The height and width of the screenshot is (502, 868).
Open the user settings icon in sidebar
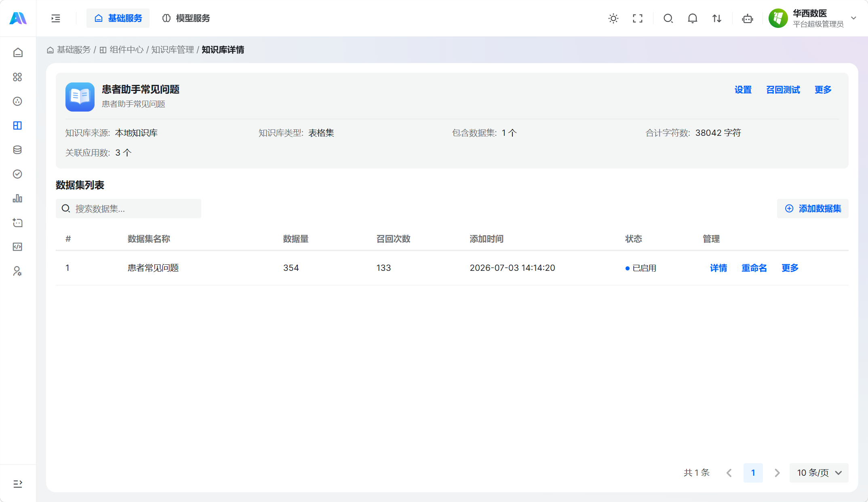[17, 271]
